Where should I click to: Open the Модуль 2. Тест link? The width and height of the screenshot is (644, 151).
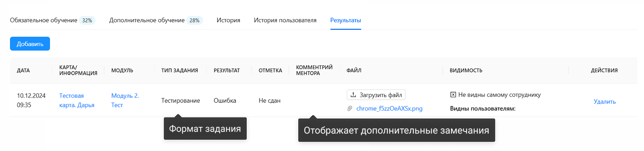125,100
